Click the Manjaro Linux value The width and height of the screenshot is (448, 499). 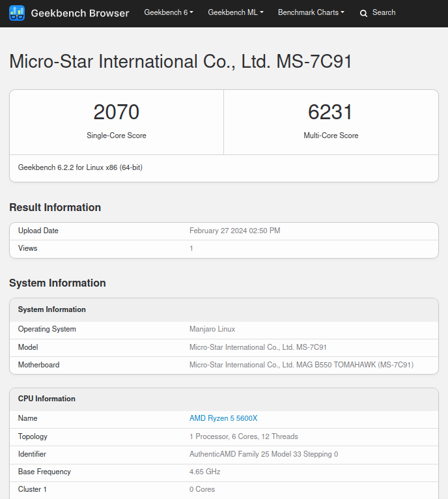[x=212, y=329]
